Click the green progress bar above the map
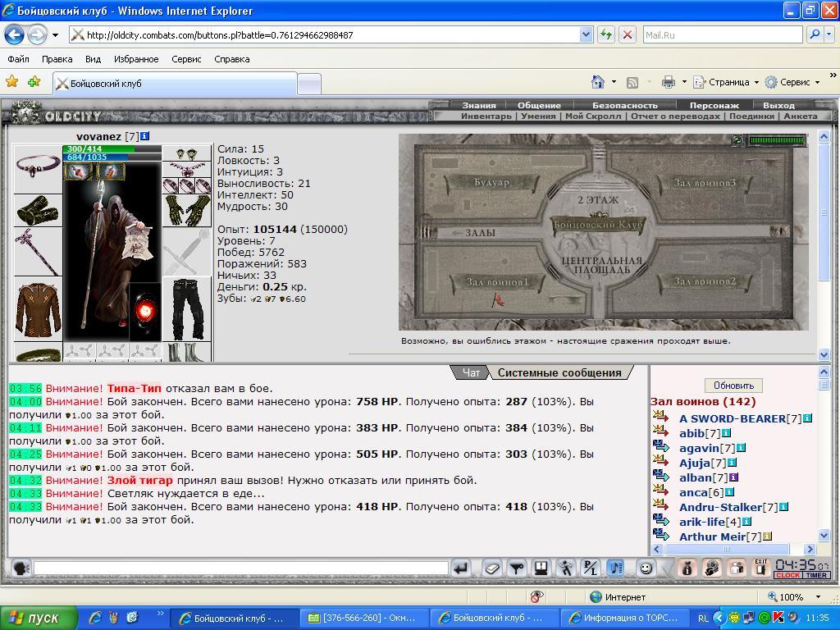Screen dimensions: 840x630 pos(777,140)
